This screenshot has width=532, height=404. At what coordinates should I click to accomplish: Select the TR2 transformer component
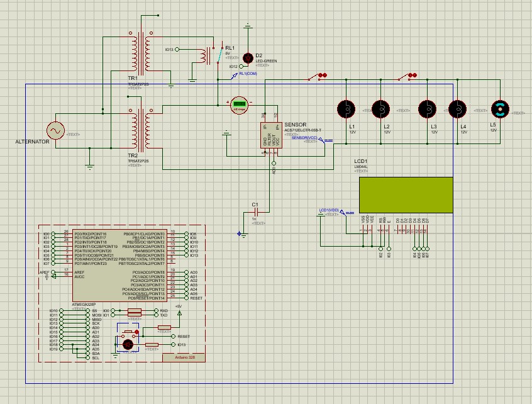pos(140,129)
